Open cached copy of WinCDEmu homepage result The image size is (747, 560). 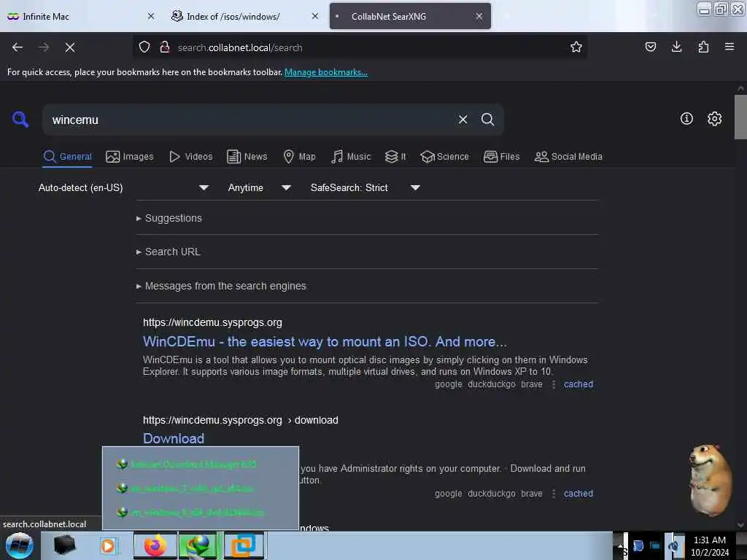coord(578,384)
